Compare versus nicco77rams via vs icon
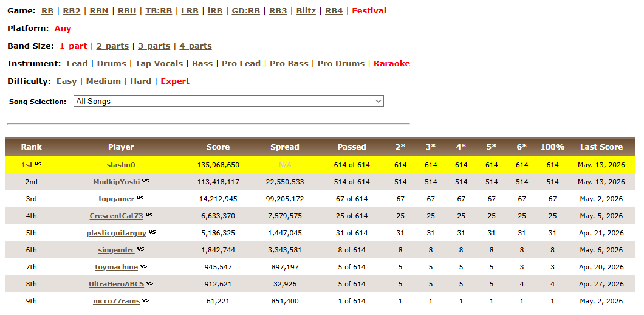The width and height of the screenshot is (644, 315). point(145,300)
